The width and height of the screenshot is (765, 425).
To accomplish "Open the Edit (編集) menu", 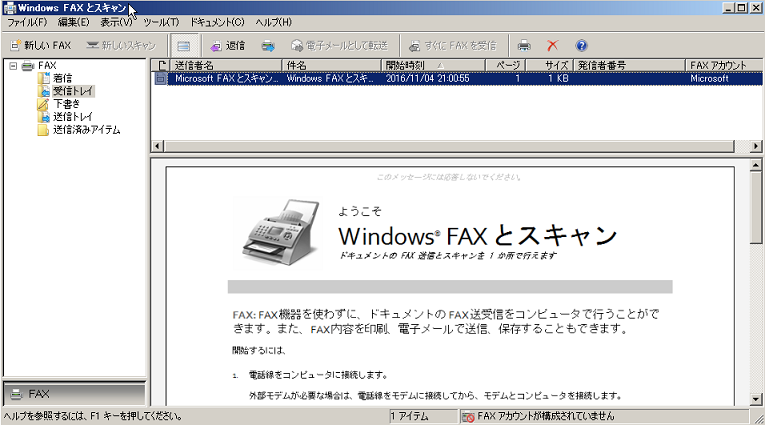I will click(74, 22).
